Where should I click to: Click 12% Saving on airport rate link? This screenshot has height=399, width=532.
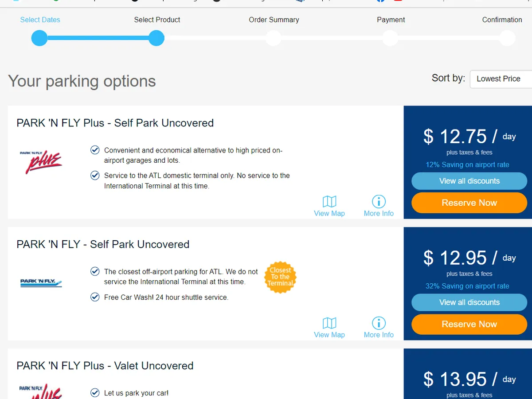[x=467, y=165]
